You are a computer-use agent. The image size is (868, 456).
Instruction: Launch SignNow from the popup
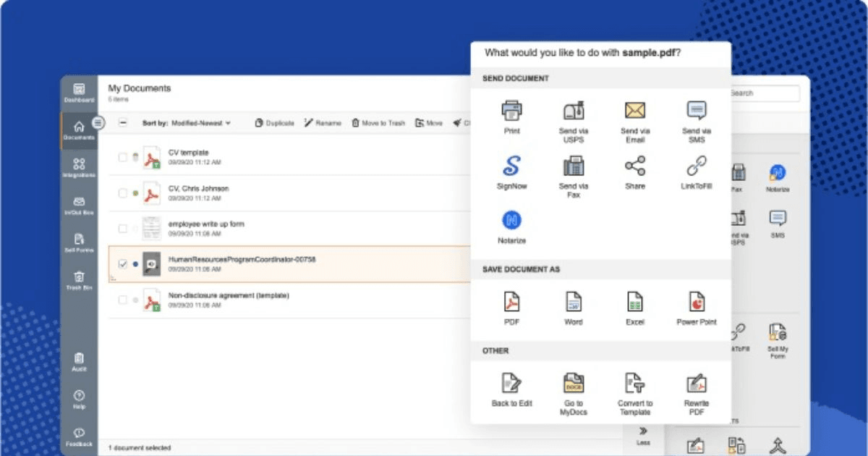tap(512, 173)
